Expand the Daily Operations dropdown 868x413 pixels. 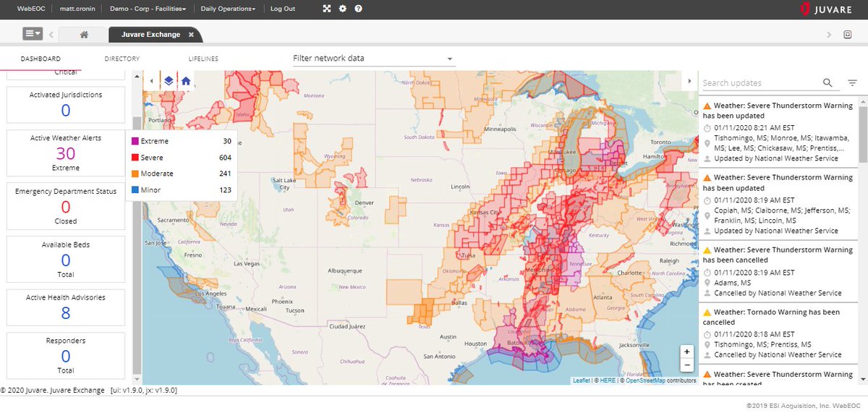[228, 9]
